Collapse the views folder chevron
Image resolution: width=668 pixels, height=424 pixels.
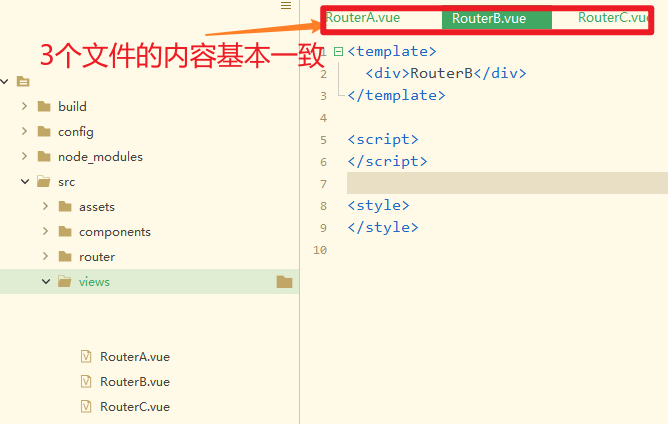click(x=46, y=281)
